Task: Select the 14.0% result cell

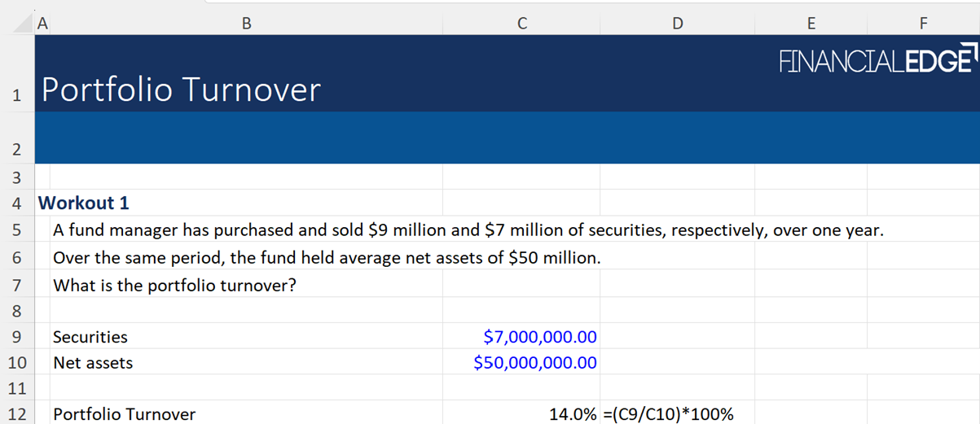Action: pos(572,414)
